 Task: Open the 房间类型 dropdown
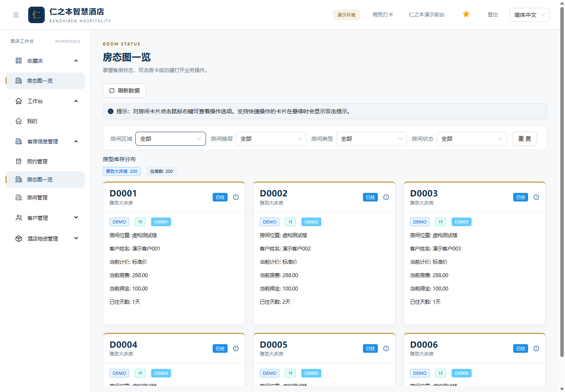pyautogui.click(x=372, y=139)
